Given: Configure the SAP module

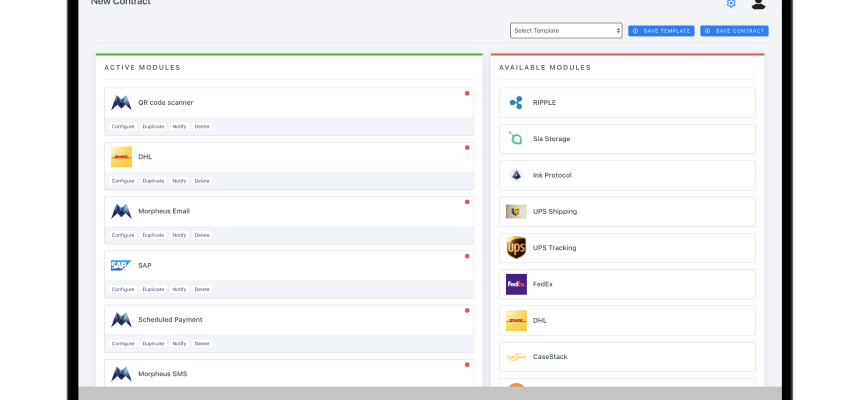Looking at the screenshot, I should click(x=123, y=290).
